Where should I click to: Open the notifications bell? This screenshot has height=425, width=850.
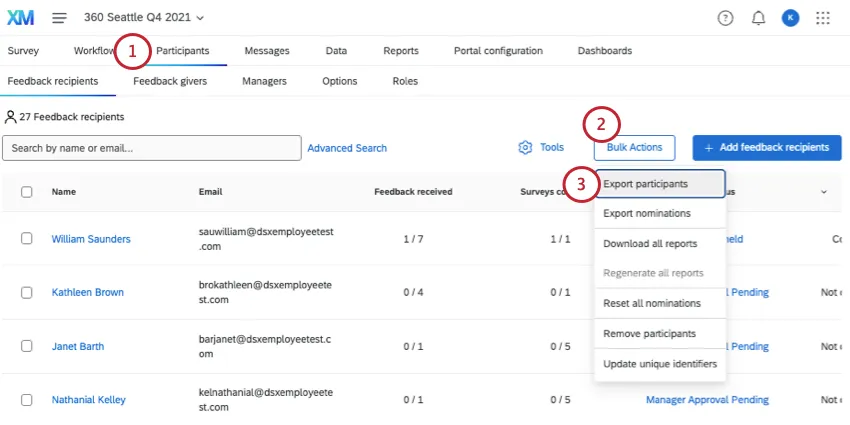758,18
